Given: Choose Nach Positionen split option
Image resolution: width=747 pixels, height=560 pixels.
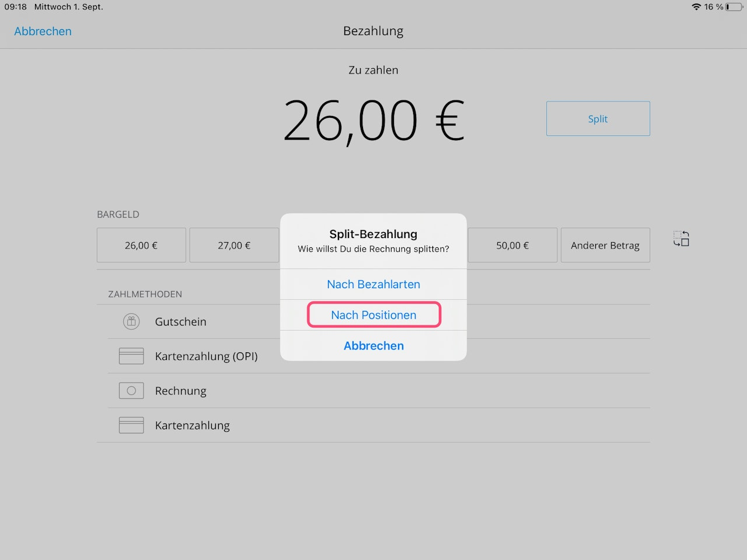Looking at the screenshot, I should (x=373, y=315).
